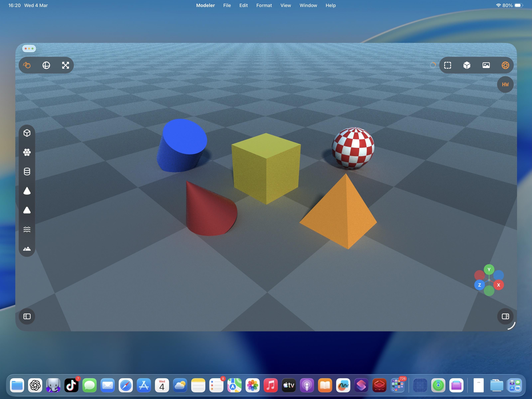Select the blue cylinder object
The image size is (532, 399).
click(182, 145)
